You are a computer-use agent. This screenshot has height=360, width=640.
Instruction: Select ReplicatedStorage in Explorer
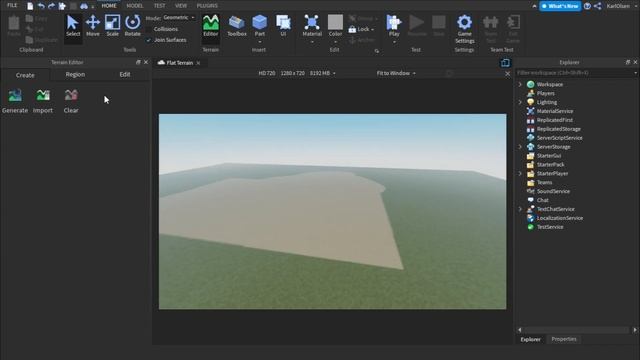558,129
